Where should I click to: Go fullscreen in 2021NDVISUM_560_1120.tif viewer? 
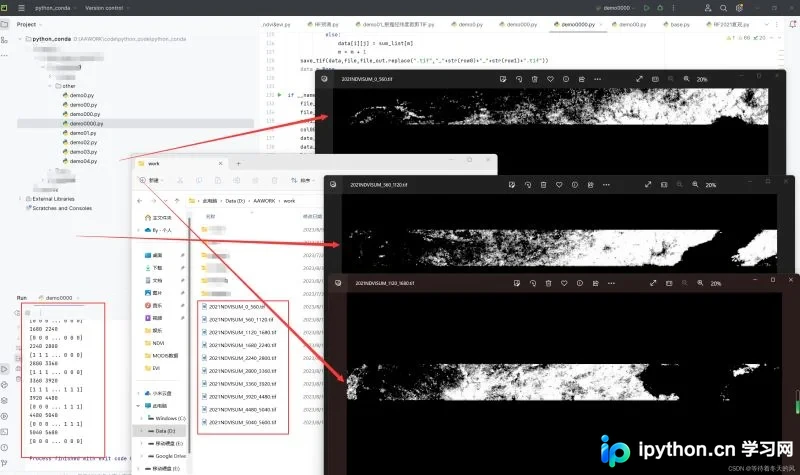pyautogui.click(x=648, y=185)
